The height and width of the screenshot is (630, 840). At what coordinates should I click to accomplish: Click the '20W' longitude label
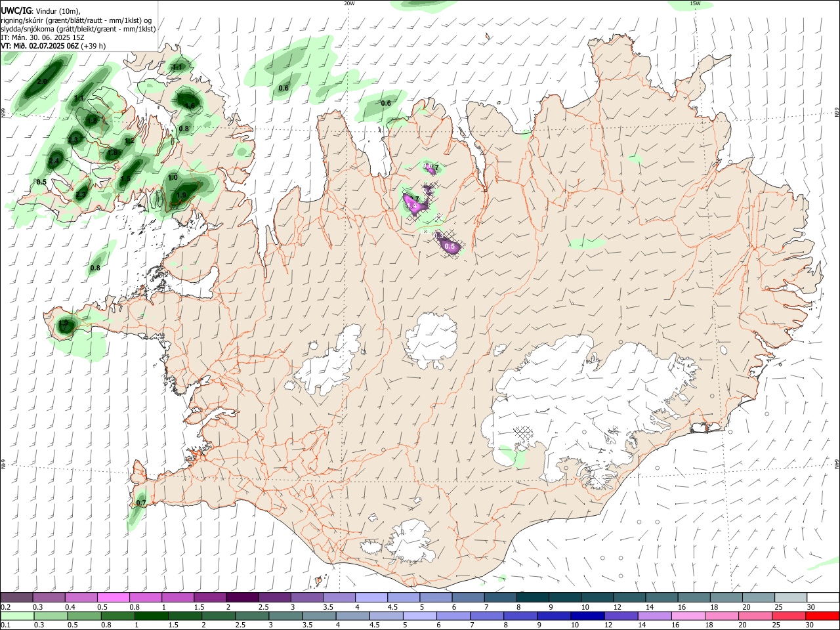tap(349, 3)
